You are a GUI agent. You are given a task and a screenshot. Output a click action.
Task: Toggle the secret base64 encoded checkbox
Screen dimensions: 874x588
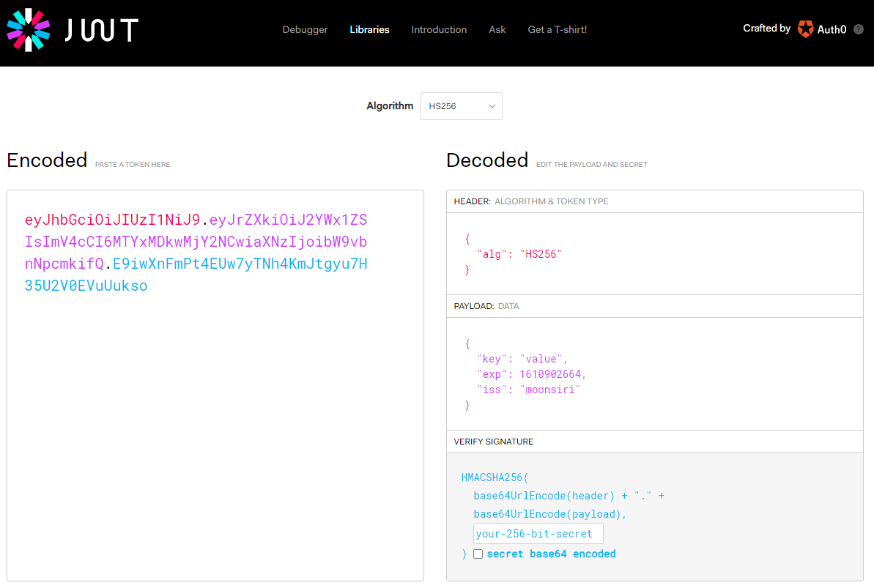point(478,554)
